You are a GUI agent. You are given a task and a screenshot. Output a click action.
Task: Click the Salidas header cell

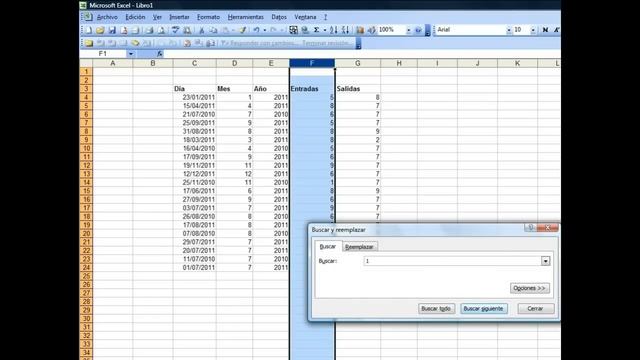pos(358,89)
